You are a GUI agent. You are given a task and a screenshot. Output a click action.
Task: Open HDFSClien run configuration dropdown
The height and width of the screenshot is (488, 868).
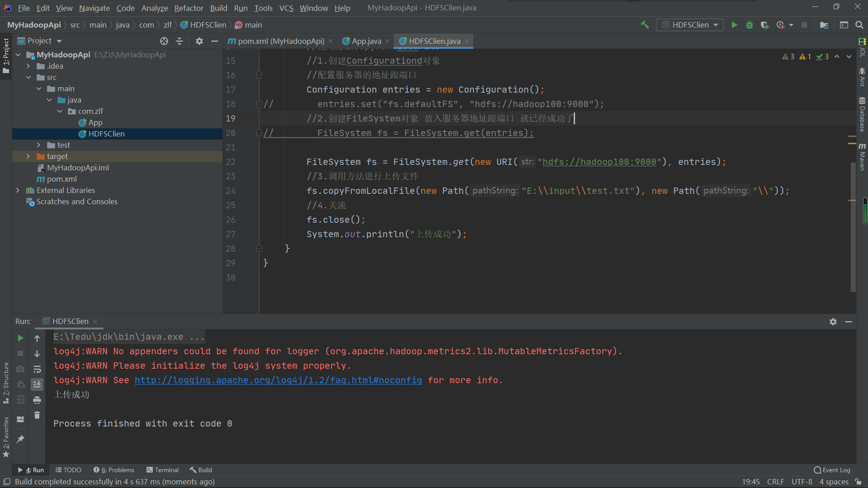pos(690,25)
